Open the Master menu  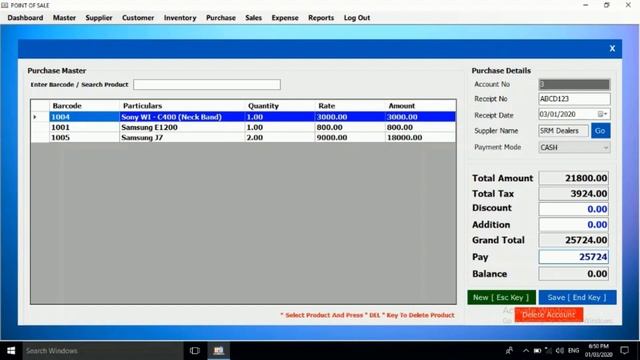point(64,18)
